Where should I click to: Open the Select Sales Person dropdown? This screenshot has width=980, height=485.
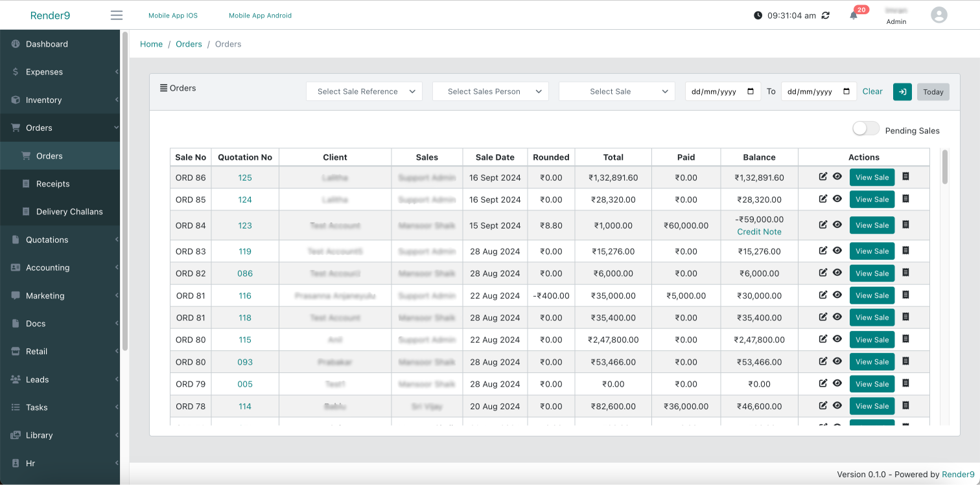point(491,92)
